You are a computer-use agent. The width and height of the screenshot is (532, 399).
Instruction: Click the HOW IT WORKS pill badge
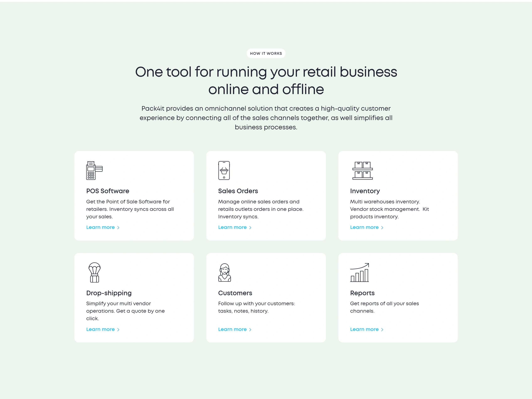tap(266, 53)
